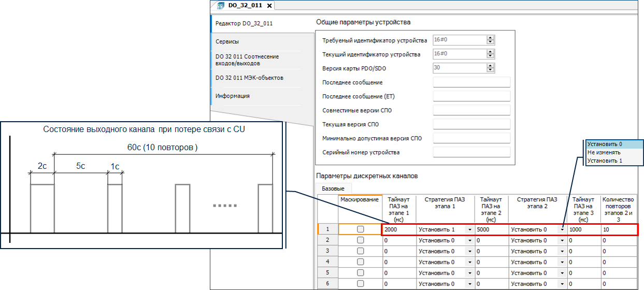The height and width of the screenshot is (290, 644).
Task: Toggle Маскирование checkbox in row 3
Action: tap(360, 251)
